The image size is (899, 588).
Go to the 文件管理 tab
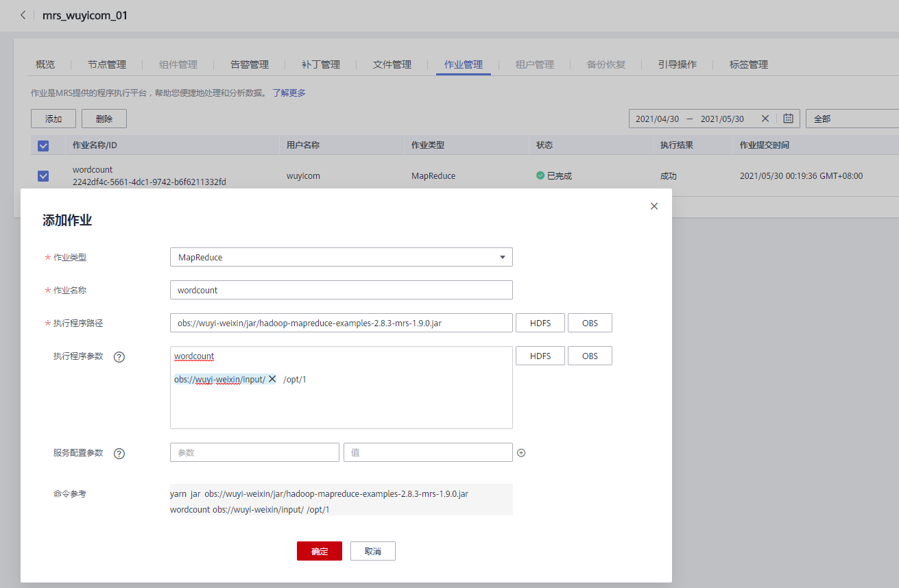click(392, 64)
